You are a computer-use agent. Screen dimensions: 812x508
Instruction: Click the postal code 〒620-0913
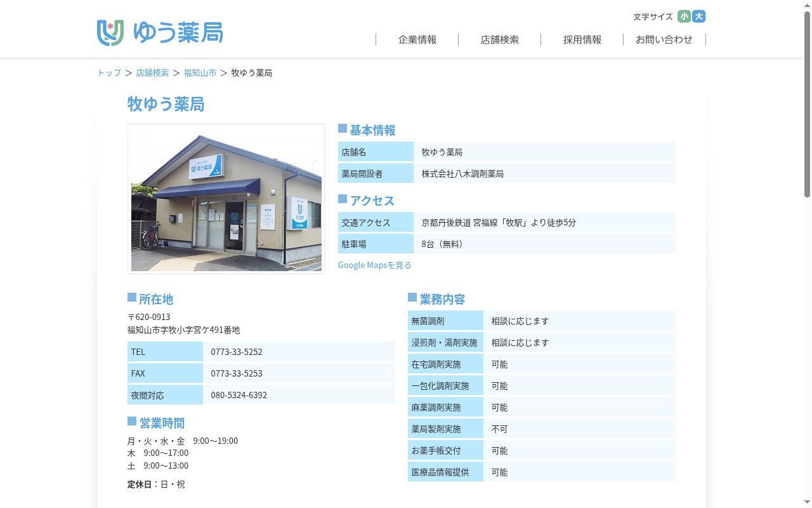point(149,317)
